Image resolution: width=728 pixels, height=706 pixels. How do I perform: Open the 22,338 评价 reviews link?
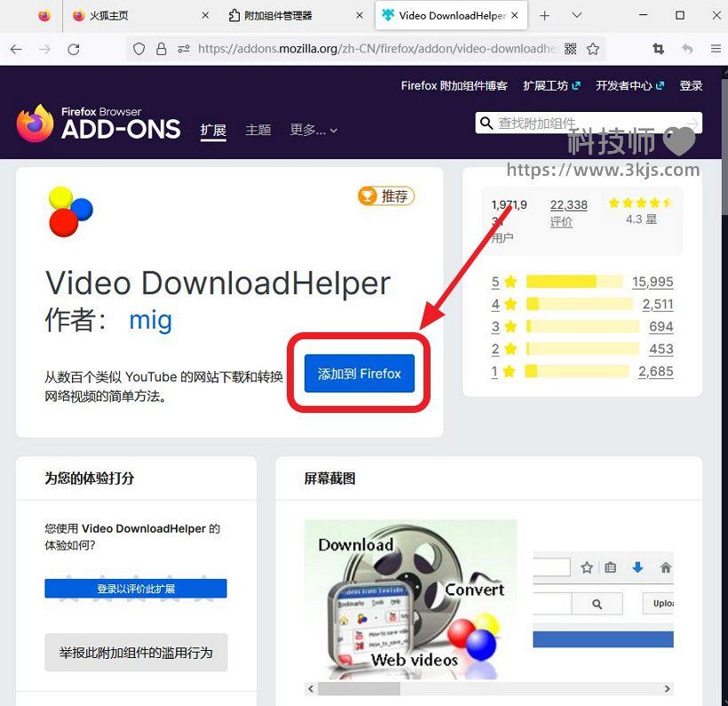pos(569,213)
